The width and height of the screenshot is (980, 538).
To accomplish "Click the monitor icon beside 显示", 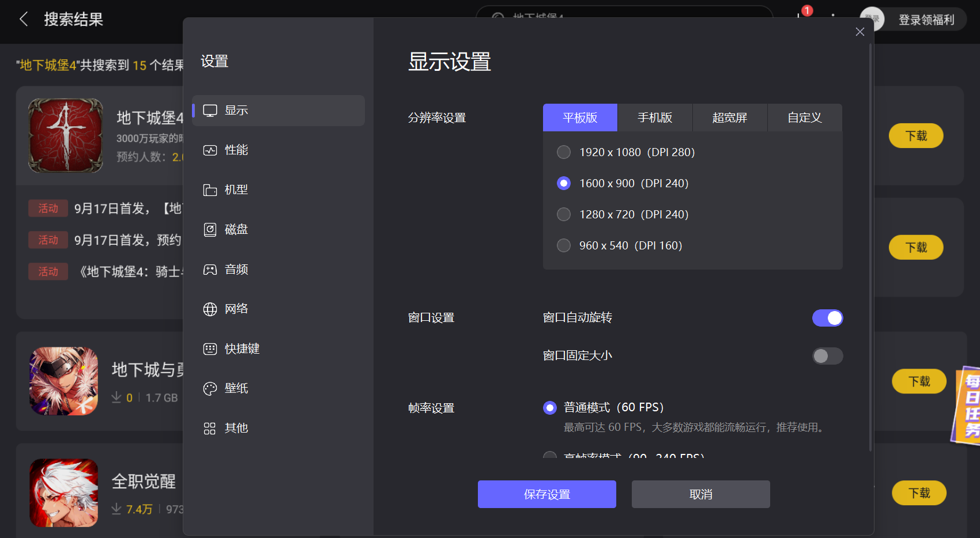I will click(210, 111).
